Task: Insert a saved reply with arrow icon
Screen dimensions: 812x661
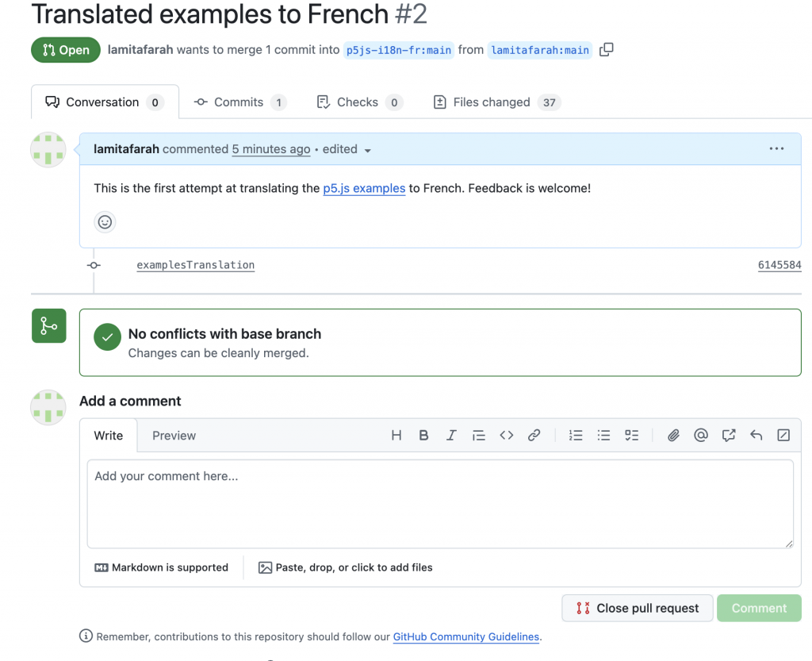Action: (x=756, y=435)
